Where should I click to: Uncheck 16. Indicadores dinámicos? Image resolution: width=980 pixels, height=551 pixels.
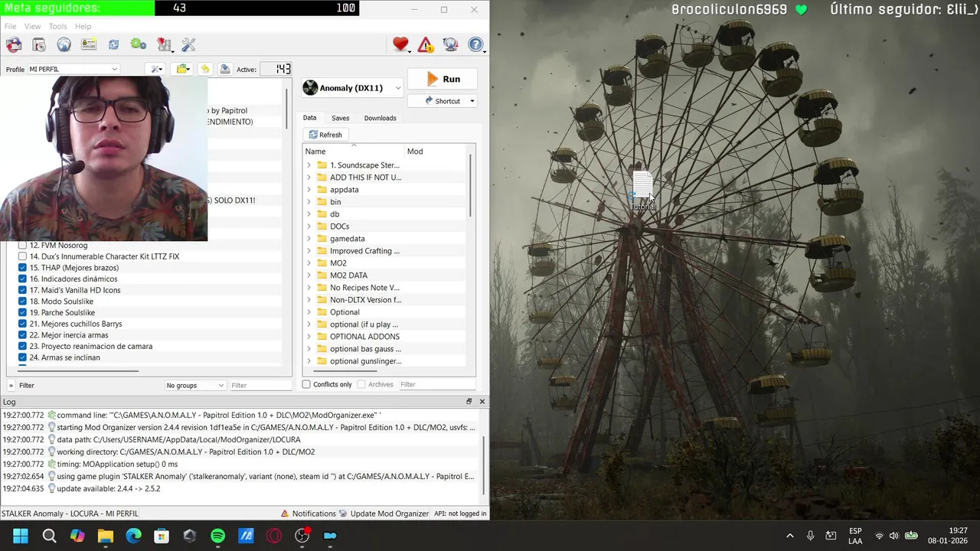pos(22,279)
